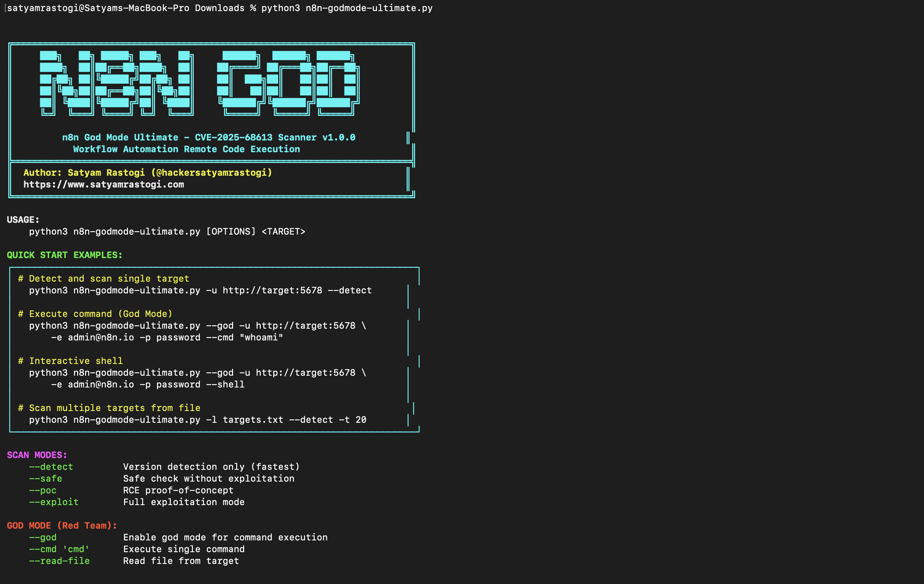This screenshot has height=584, width=924.
Task: Click the --safe flag
Action: tap(46, 479)
